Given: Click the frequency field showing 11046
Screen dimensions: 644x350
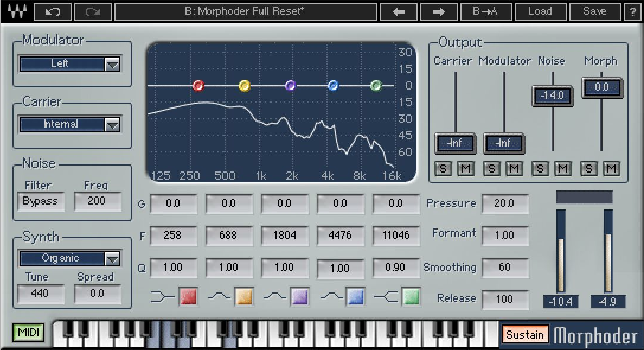Looking at the screenshot, I should coord(396,236).
